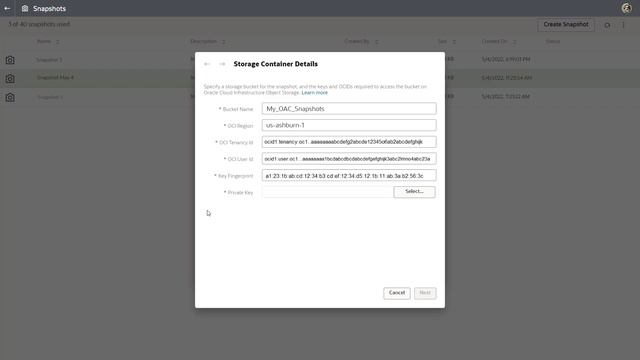
Task: Click the Bucket Name field
Action: click(x=349, y=109)
